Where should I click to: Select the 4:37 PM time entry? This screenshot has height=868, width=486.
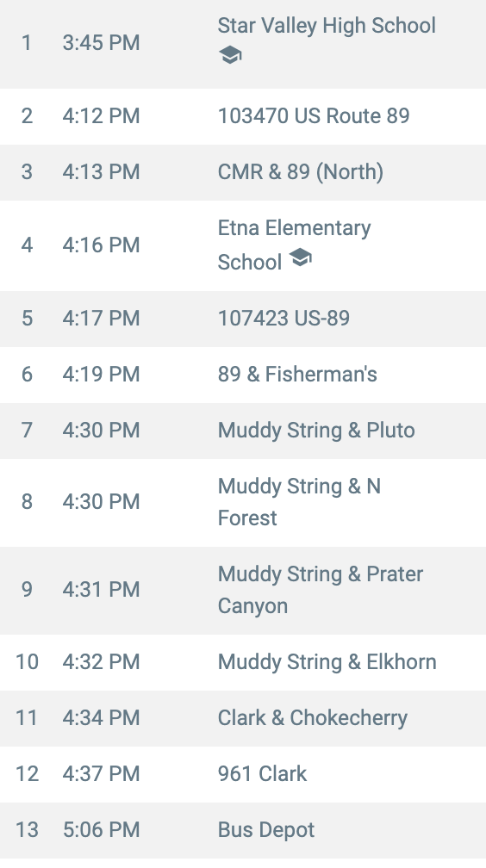pos(101,773)
